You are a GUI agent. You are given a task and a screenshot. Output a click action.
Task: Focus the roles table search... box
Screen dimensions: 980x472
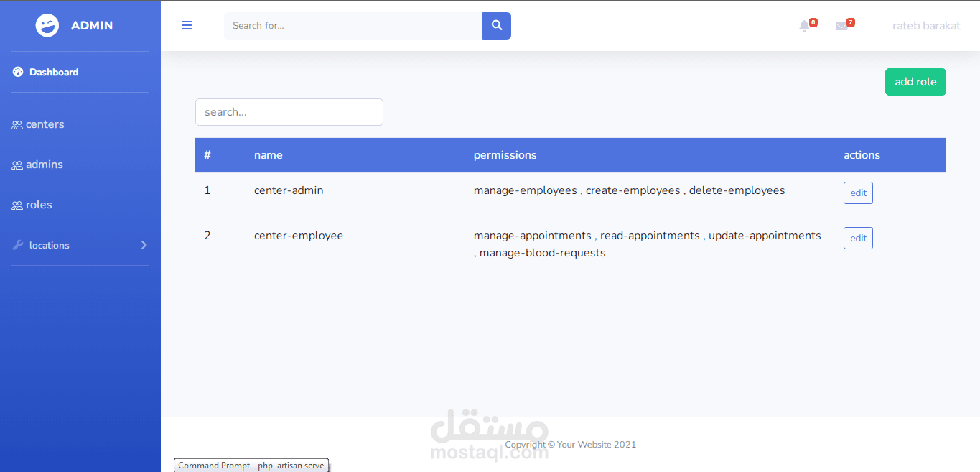tap(289, 112)
